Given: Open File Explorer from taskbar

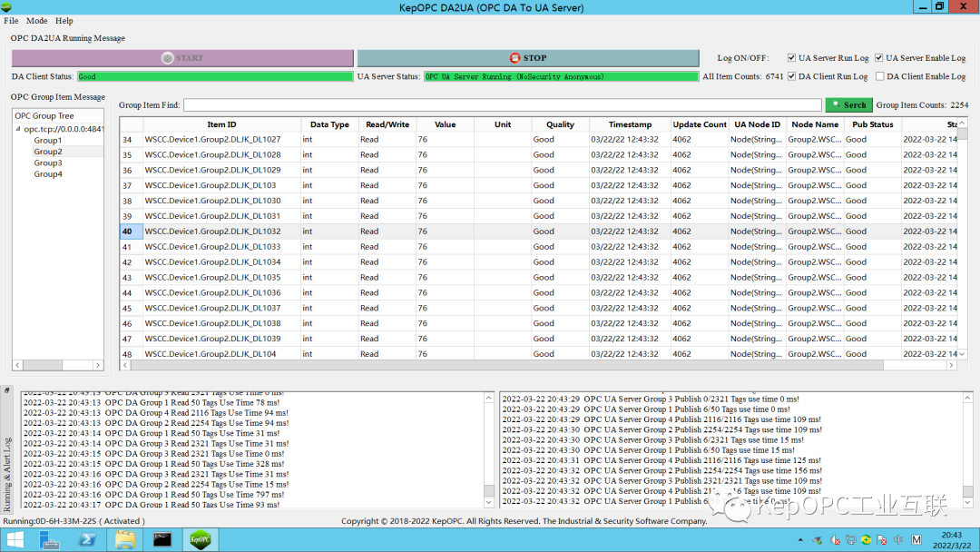Looking at the screenshot, I should click(124, 539).
